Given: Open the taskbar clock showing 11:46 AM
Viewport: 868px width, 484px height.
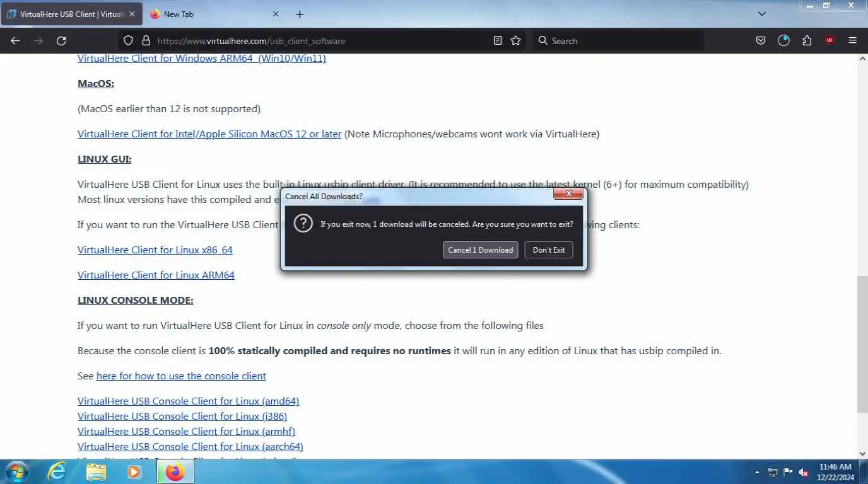Looking at the screenshot, I should tap(836, 472).
